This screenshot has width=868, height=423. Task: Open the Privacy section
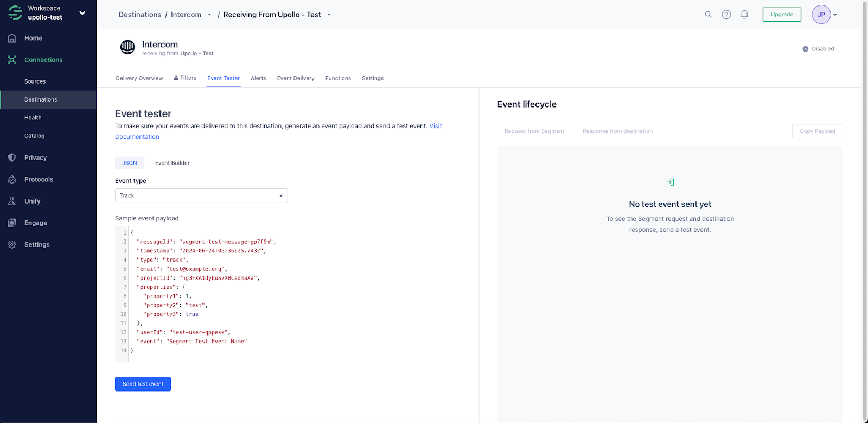[x=35, y=157]
